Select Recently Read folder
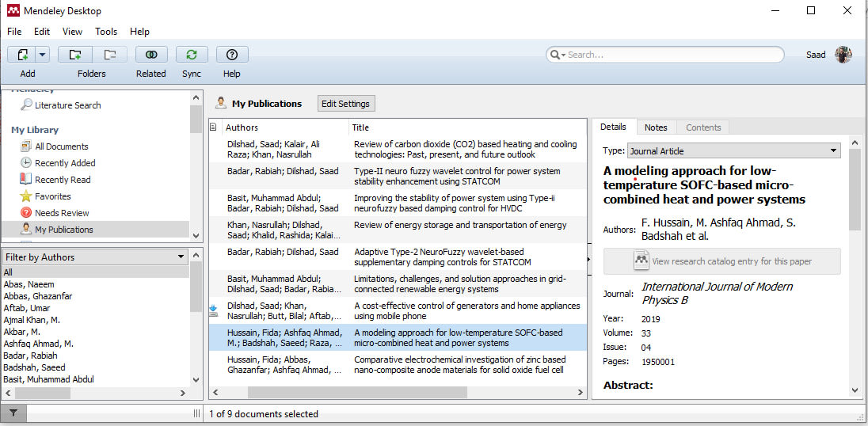 63,180
